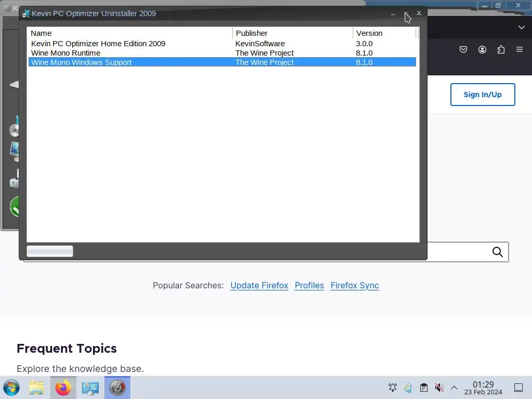Expand the hidden system tray icons arrow
This screenshot has width=532, height=399.
454,388
